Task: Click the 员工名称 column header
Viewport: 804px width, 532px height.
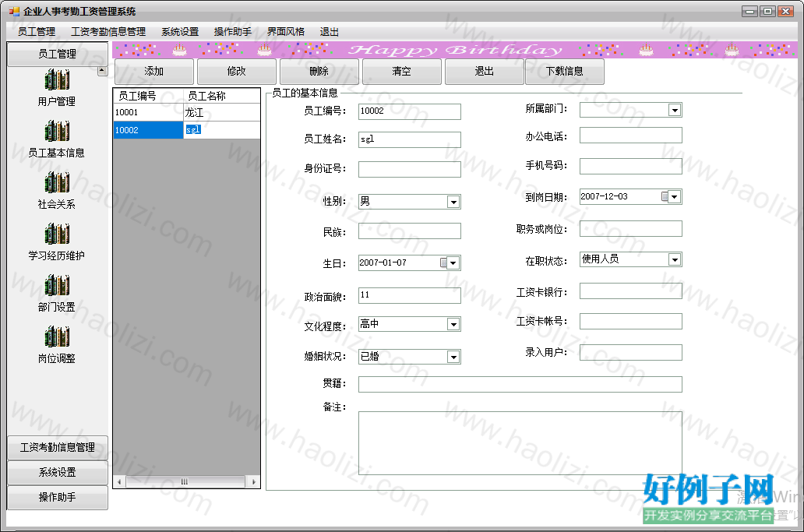Action: [221, 96]
